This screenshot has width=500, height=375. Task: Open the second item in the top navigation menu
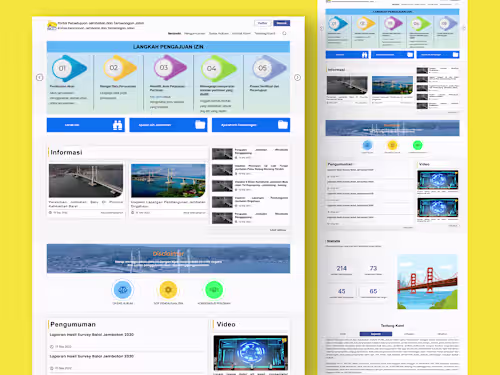point(195,33)
